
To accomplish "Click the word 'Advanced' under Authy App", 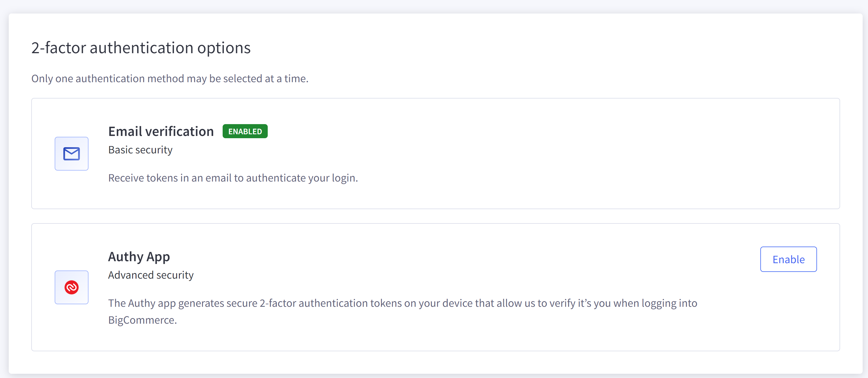I will coord(131,275).
